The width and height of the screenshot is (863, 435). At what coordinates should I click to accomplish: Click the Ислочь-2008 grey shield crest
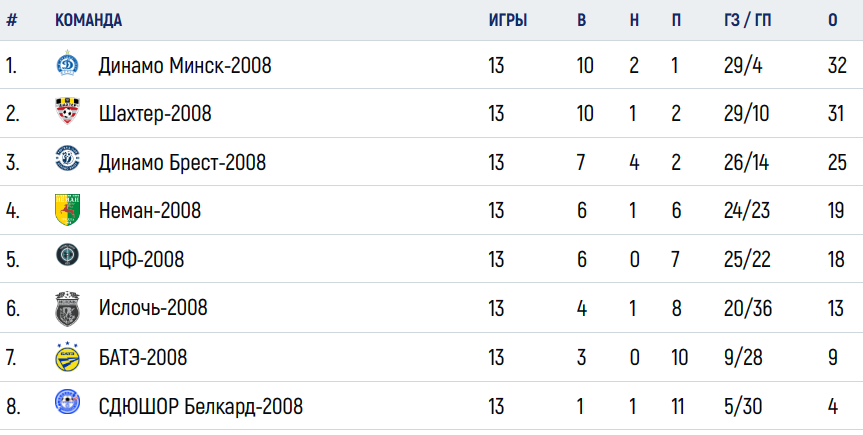[x=68, y=309]
